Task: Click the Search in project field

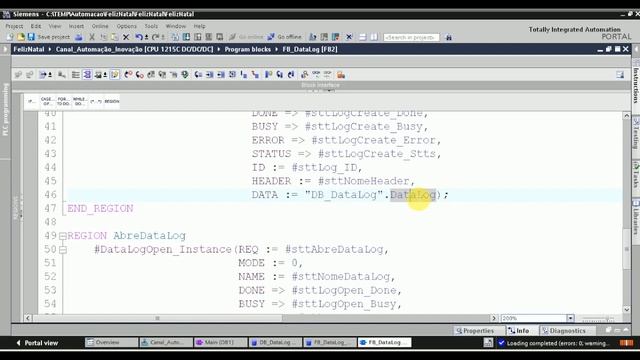Action: [x=411, y=37]
